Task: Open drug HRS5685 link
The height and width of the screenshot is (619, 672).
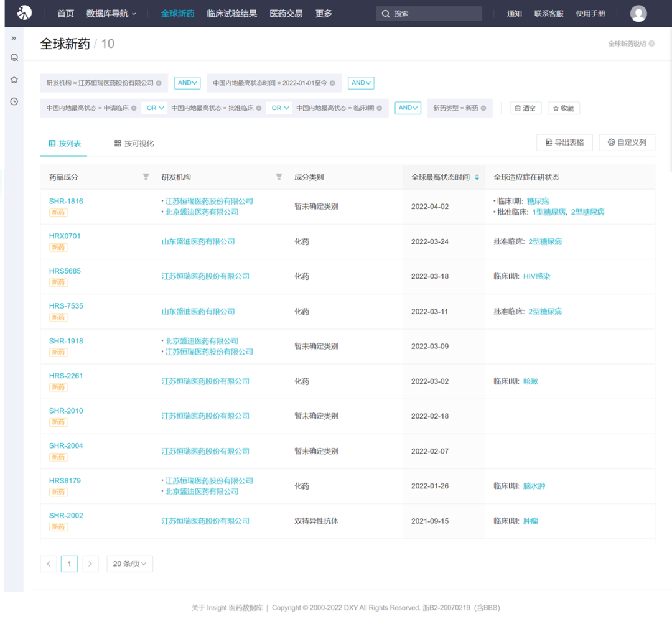Action: click(x=65, y=271)
